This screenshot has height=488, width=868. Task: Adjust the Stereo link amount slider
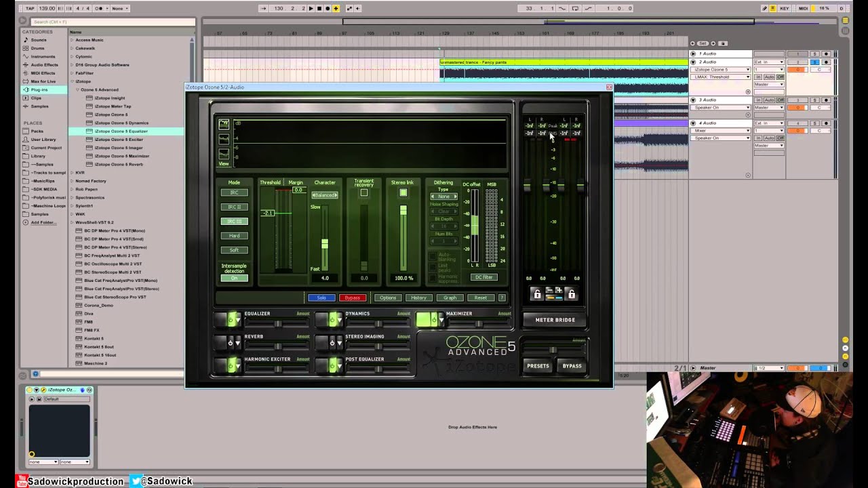click(x=403, y=211)
